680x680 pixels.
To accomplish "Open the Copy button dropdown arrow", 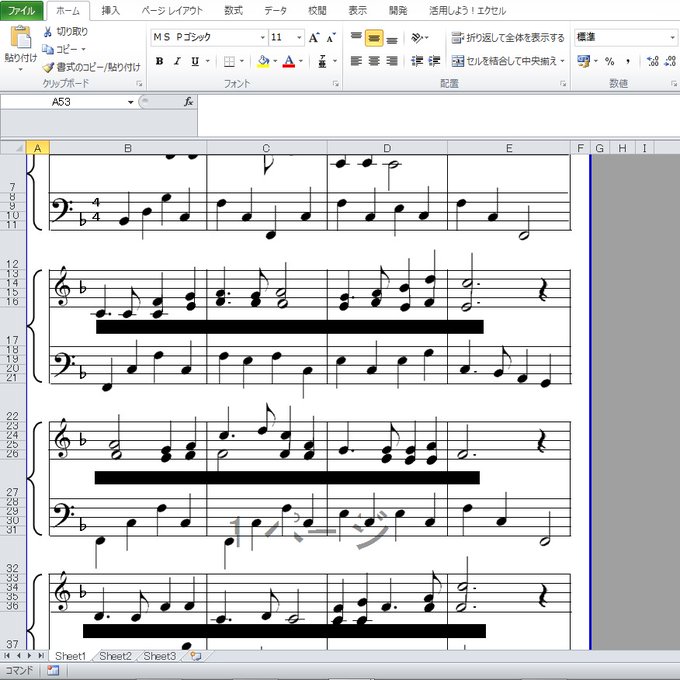I will coord(83,49).
